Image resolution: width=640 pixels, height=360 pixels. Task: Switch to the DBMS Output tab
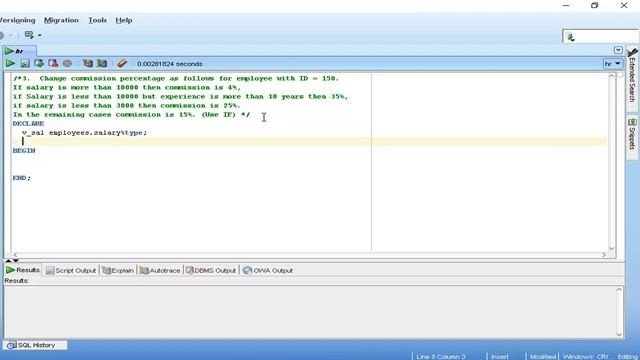211,270
